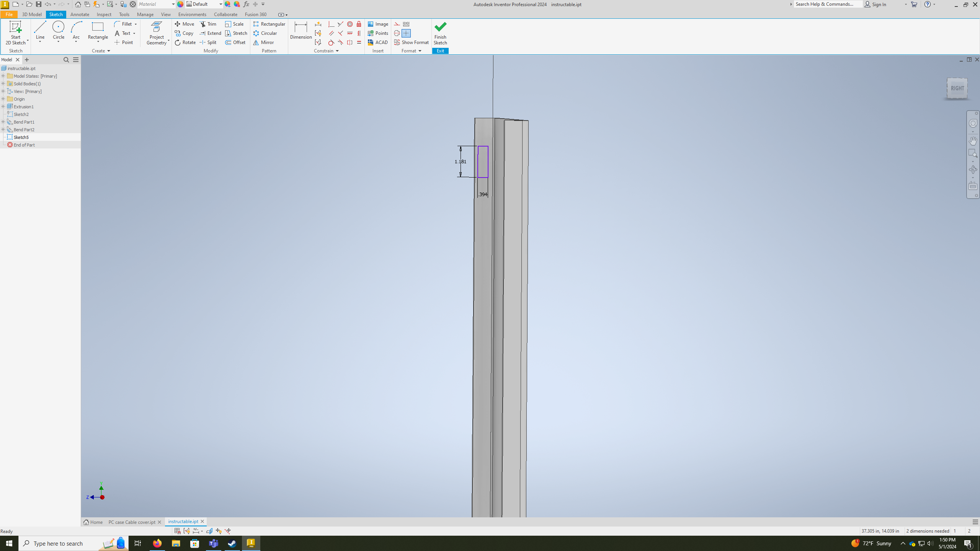Toggle the Center Point format button

[406, 33]
